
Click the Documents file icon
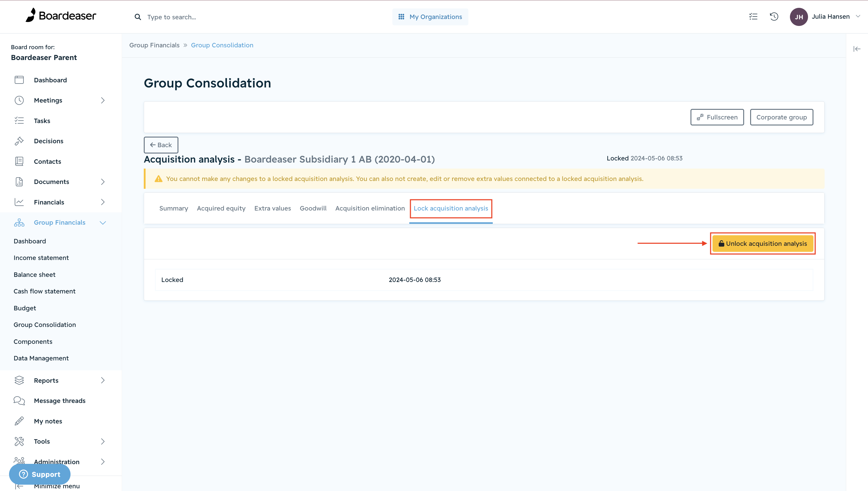[19, 182]
